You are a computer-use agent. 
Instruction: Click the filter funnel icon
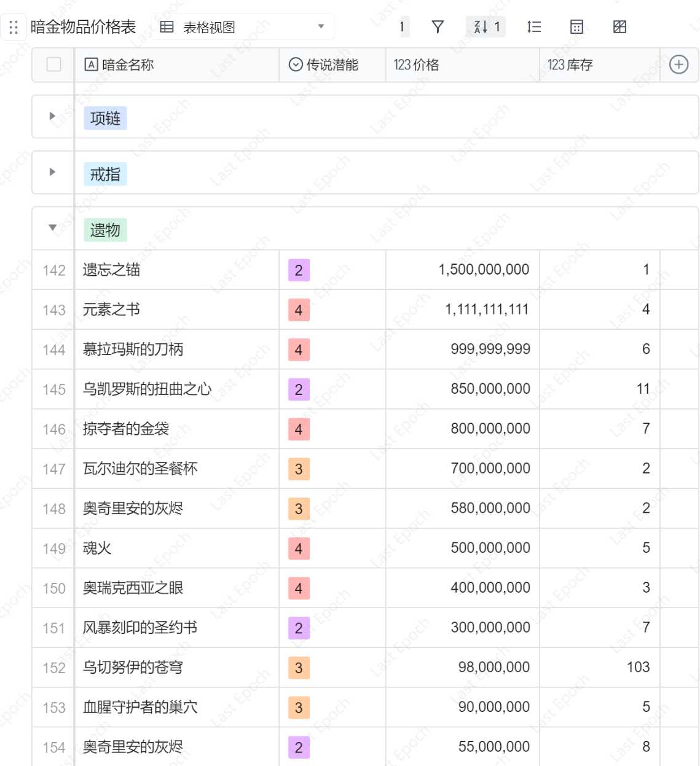point(438,27)
